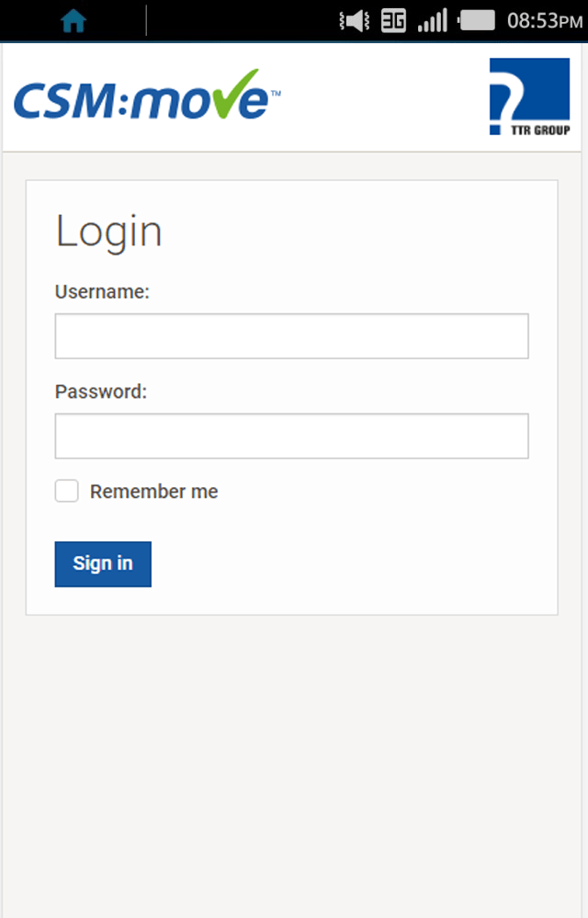Tap the 08:53PM clock
The image size is (588, 918).
[x=545, y=21]
